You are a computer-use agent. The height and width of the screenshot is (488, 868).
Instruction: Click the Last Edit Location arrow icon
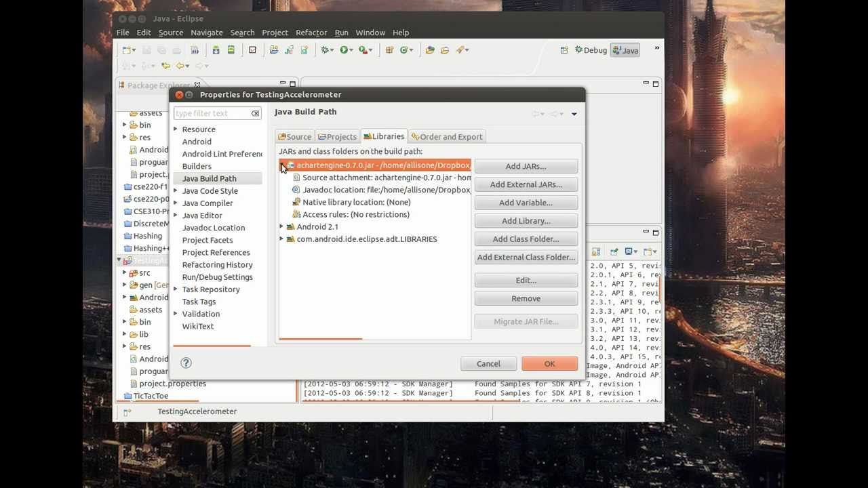[x=165, y=66]
